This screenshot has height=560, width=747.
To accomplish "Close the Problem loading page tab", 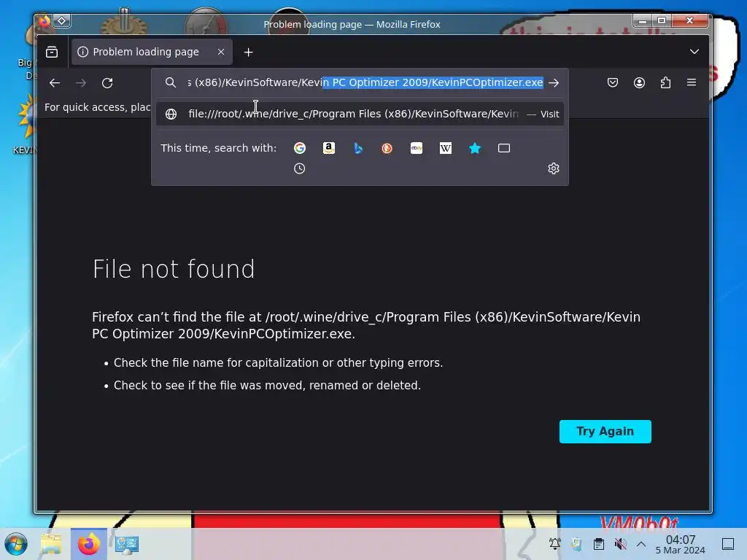I will pyautogui.click(x=220, y=52).
